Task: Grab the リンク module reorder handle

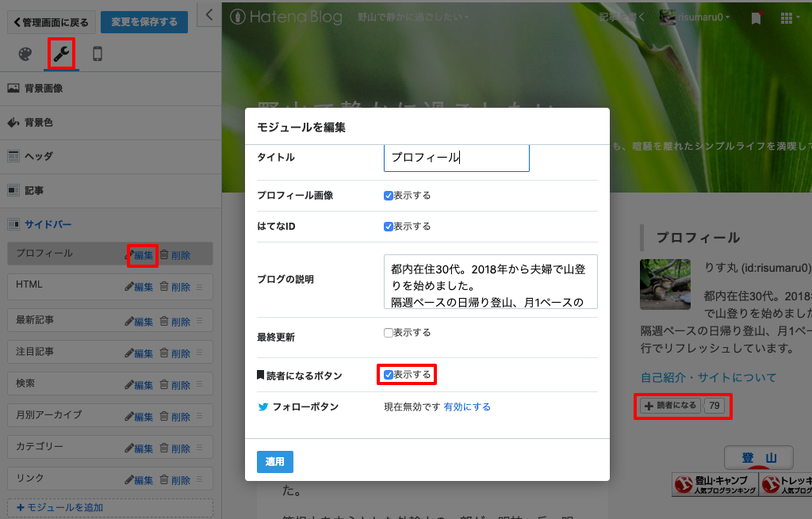Action: pyautogui.click(x=200, y=479)
